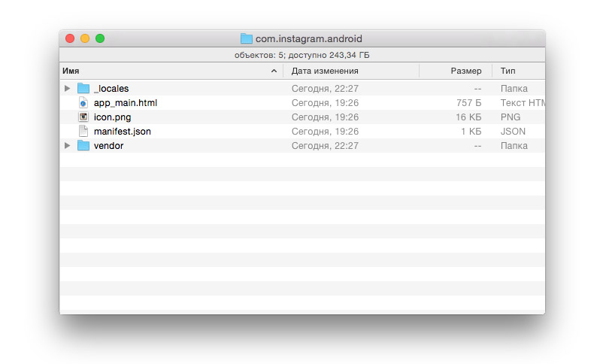Click the vendor folder icon
Screen dimensions: 606x364
83,146
